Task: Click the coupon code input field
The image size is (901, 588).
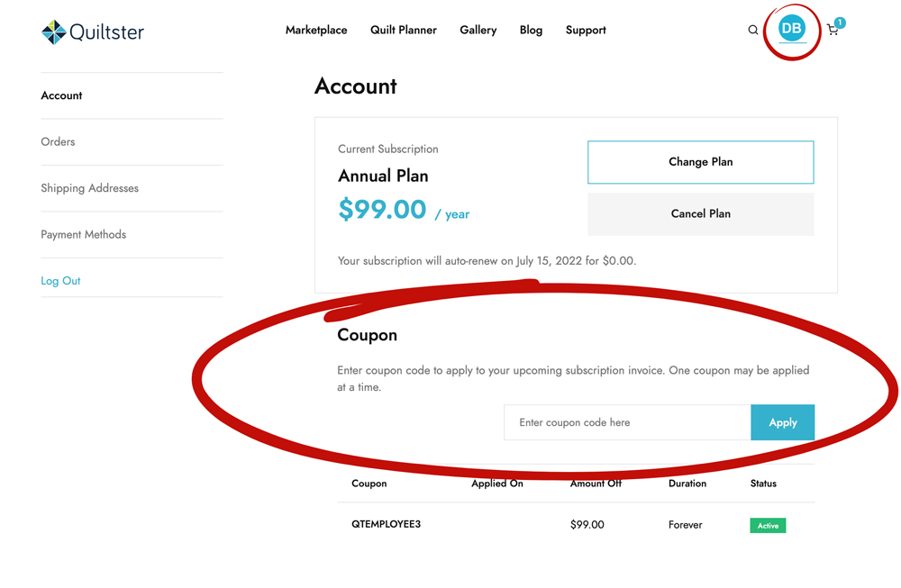Action: [627, 422]
